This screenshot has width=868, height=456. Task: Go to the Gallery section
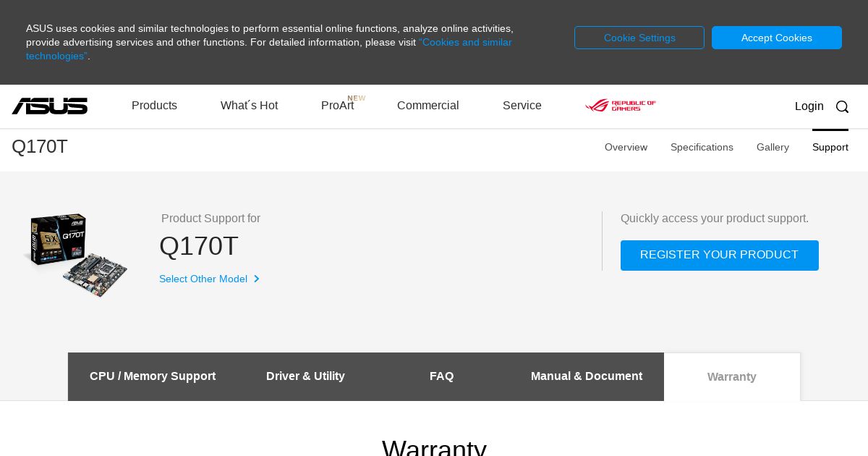pyautogui.click(x=773, y=147)
